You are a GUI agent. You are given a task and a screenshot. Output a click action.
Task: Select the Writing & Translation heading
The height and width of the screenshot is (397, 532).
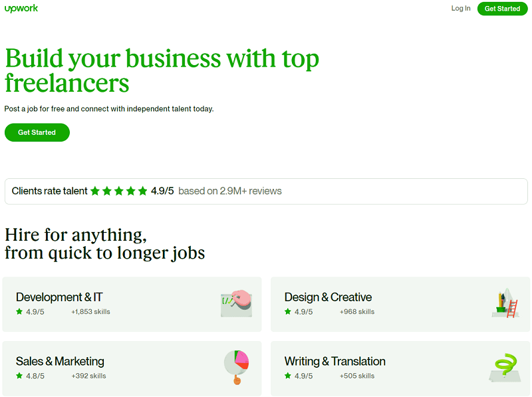pyautogui.click(x=335, y=361)
